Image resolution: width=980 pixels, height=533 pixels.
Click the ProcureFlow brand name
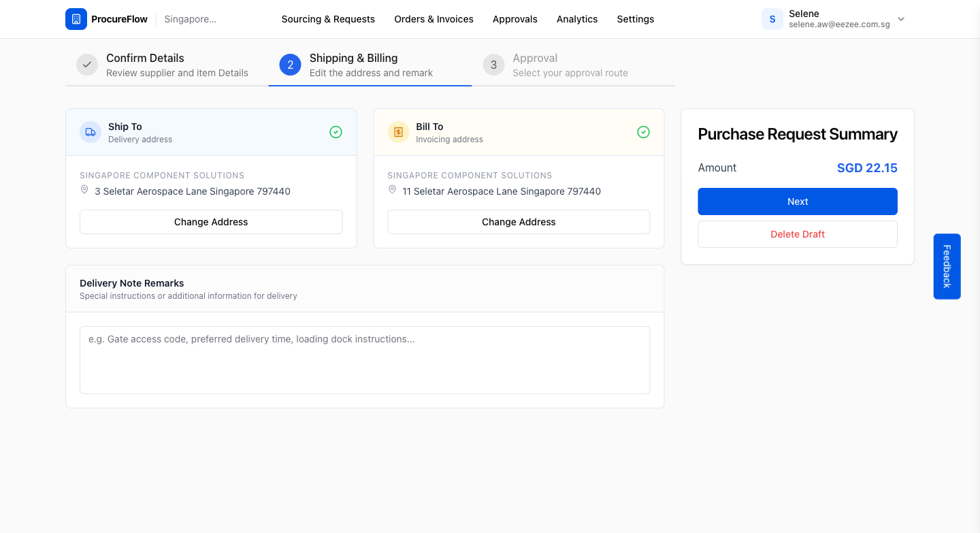pyautogui.click(x=119, y=19)
